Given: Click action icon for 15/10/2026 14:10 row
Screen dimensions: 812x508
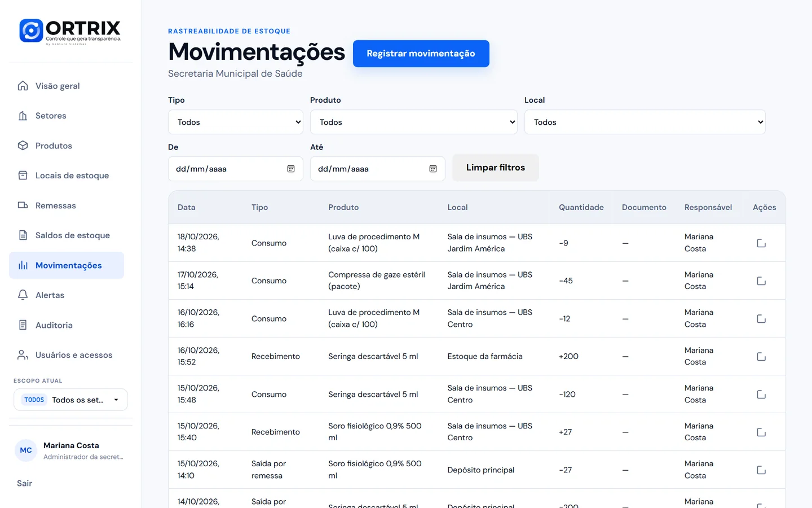Looking at the screenshot, I should coord(761,470).
